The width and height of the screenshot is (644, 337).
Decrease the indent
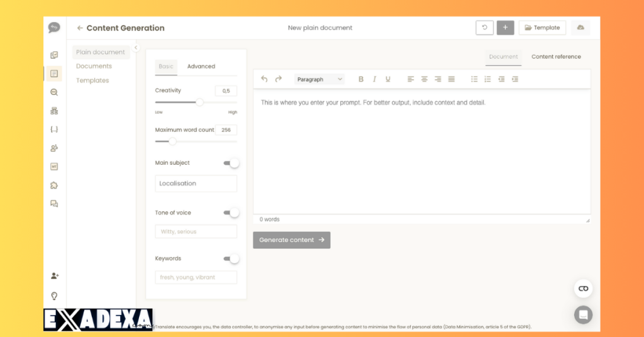tap(501, 79)
